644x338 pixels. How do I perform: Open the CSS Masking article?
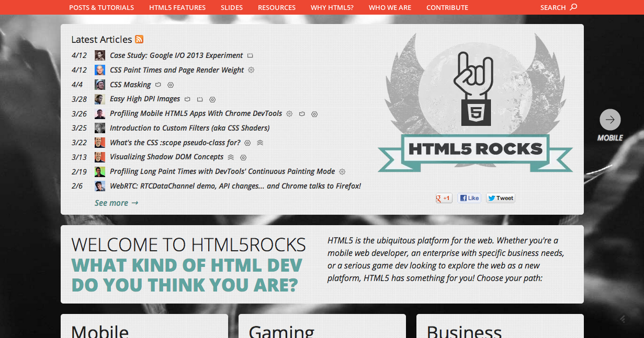point(130,85)
